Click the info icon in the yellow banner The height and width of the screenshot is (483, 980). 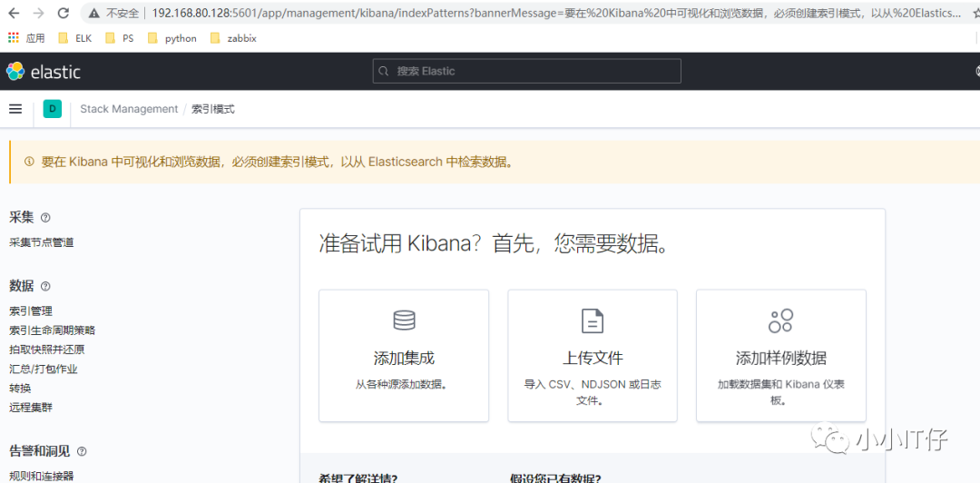29,162
